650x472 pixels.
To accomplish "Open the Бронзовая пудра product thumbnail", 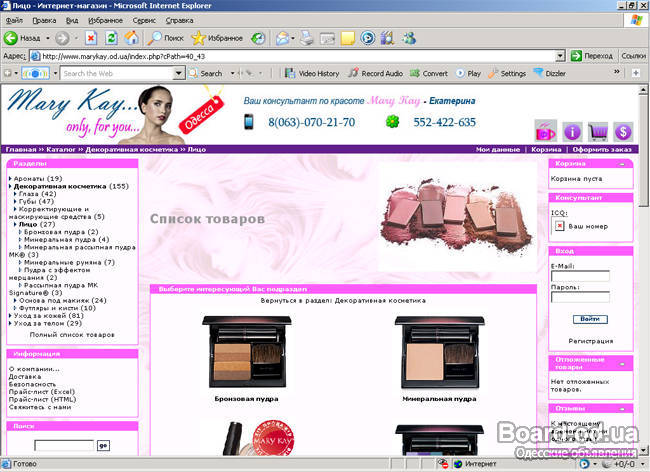I will pyautogui.click(x=243, y=351).
